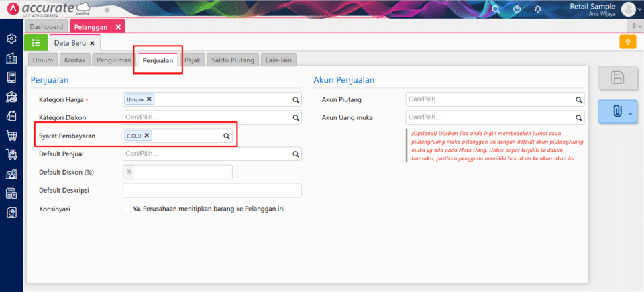The height and width of the screenshot is (292, 644).
Task: Remove the Umum tag from Kategori Harga
Action: pos(149,99)
